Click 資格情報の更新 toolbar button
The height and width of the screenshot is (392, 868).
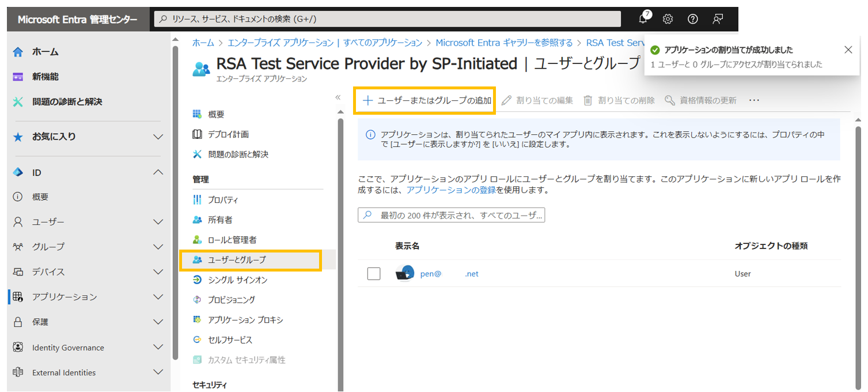click(x=701, y=100)
